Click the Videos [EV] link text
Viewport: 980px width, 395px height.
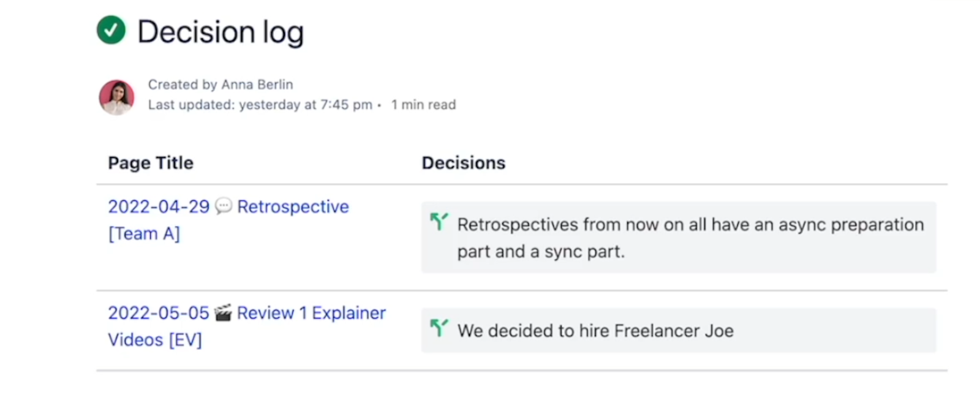click(x=155, y=340)
